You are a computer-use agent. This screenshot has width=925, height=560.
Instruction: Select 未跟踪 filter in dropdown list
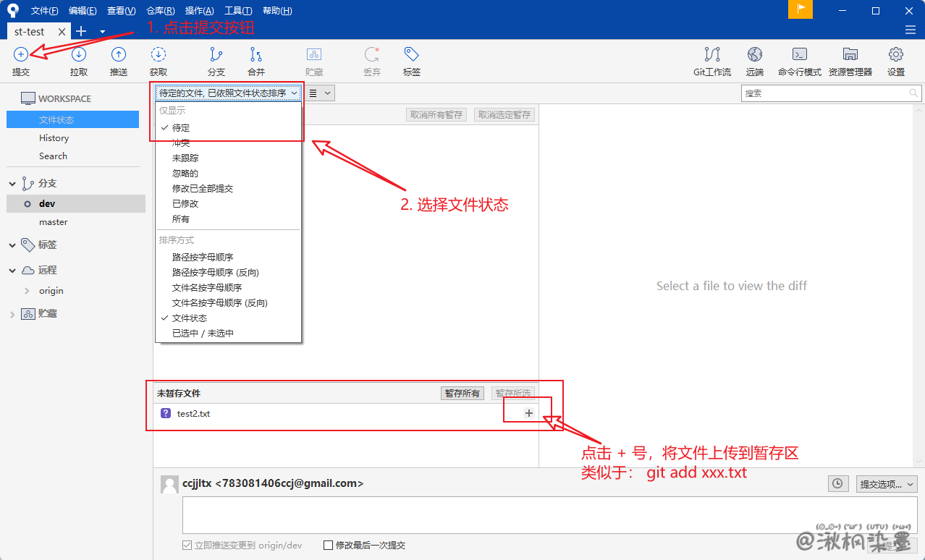[185, 158]
